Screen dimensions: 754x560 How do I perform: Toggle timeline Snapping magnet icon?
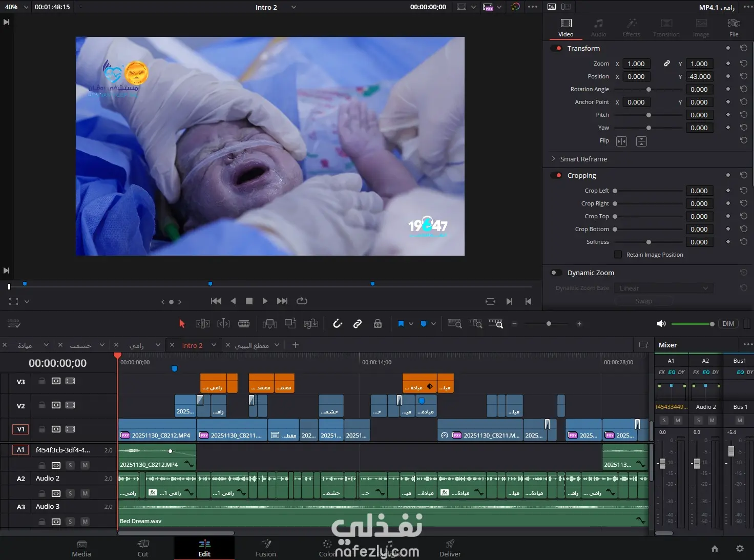click(338, 324)
